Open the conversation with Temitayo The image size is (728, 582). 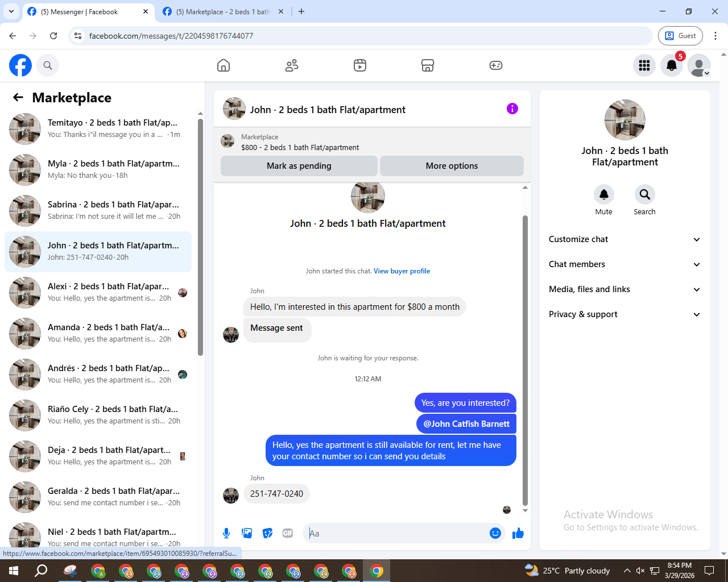click(98, 129)
